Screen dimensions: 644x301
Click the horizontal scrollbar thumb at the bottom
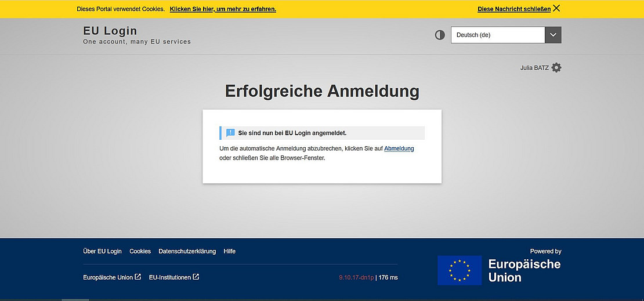(x=75, y=299)
